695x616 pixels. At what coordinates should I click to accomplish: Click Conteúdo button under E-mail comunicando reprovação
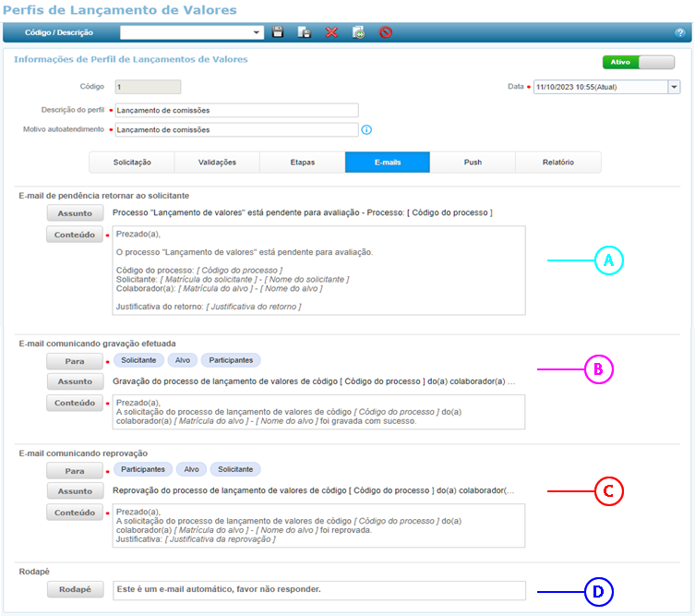pyautogui.click(x=75, y=513)
